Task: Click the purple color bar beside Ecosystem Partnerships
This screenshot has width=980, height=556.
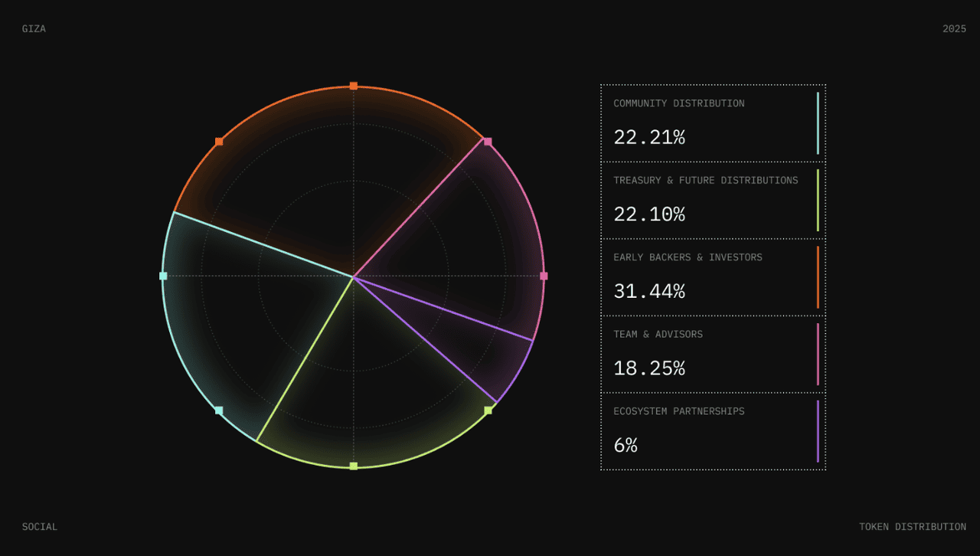Action: pos(818,431)
